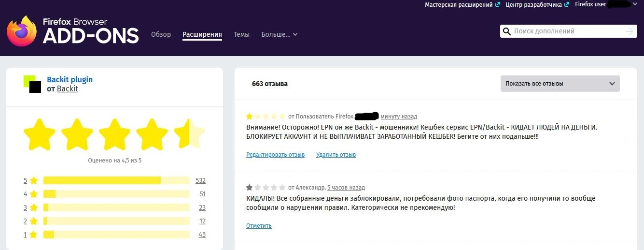The width and height of the screenshot is (644, 250).
Task: Open the Backit plugin link
Action: (x=70, y=79)
